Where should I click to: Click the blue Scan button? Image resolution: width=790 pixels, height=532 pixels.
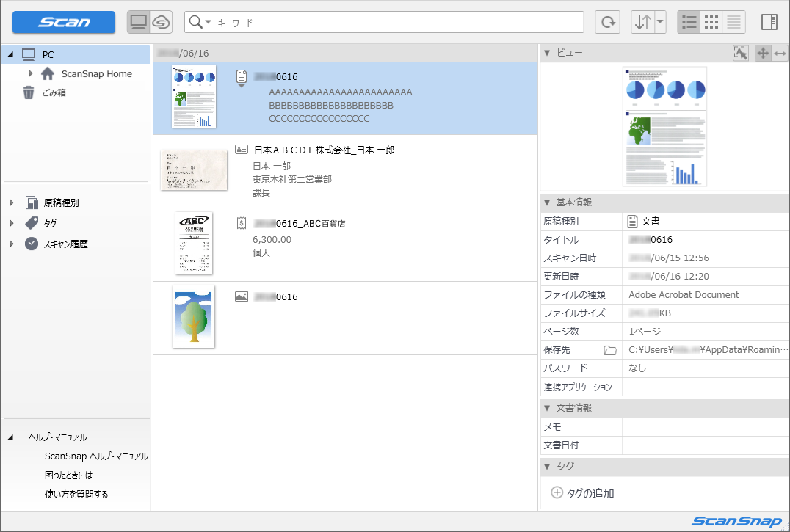tap(64, 22)
